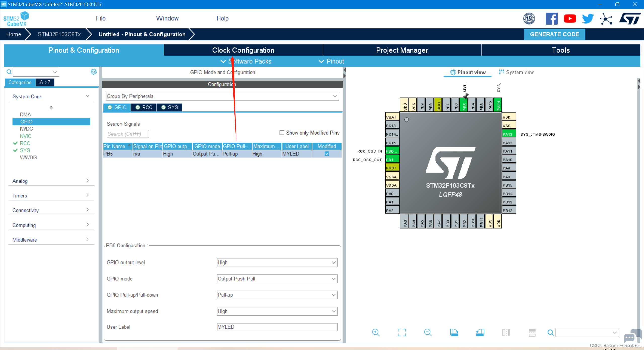This screenshot has width=644, height=350.
Task: Click the User Label text field
Action: (277, 327)
